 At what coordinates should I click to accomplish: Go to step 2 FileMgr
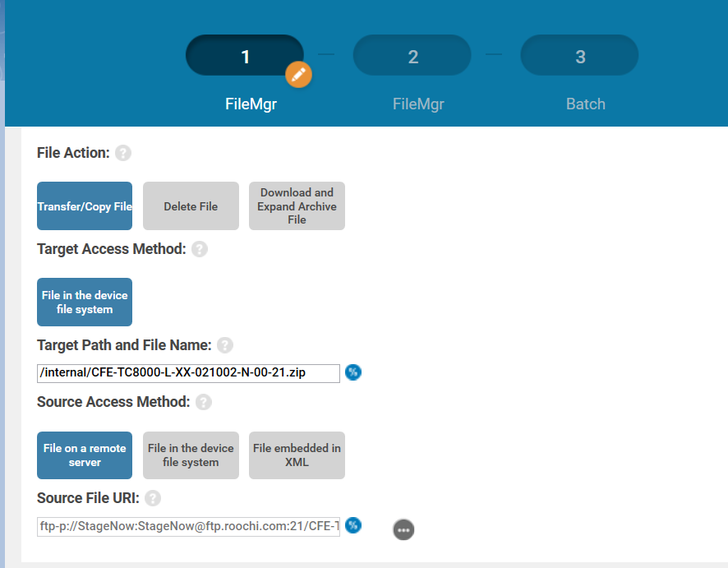412,55
